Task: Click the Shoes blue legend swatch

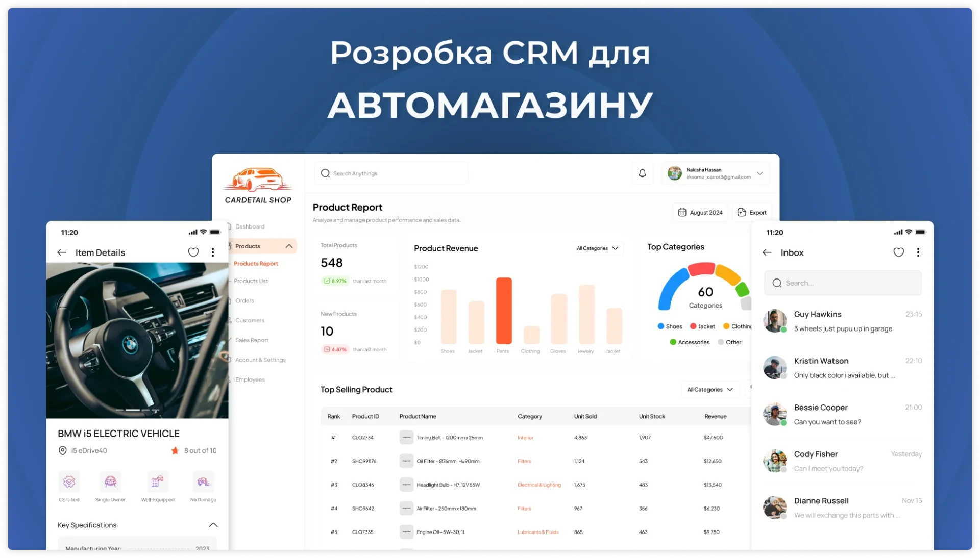Action: (661, 326)
